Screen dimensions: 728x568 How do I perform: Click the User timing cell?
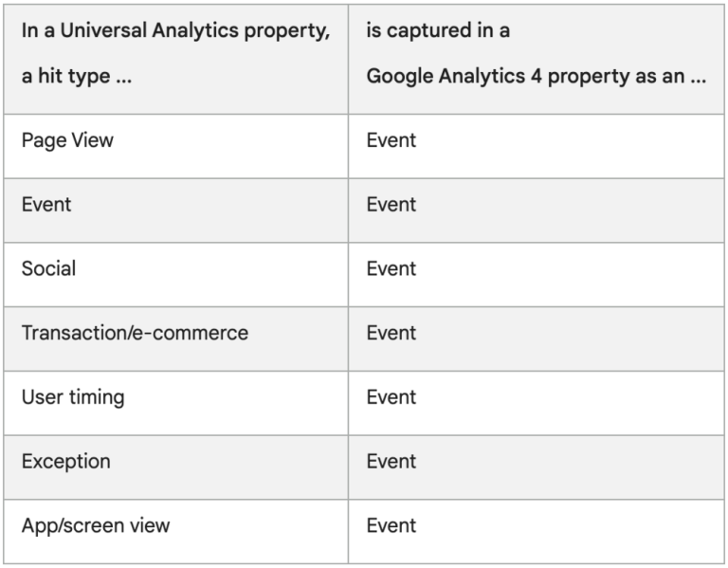click(x=73, y=397)
